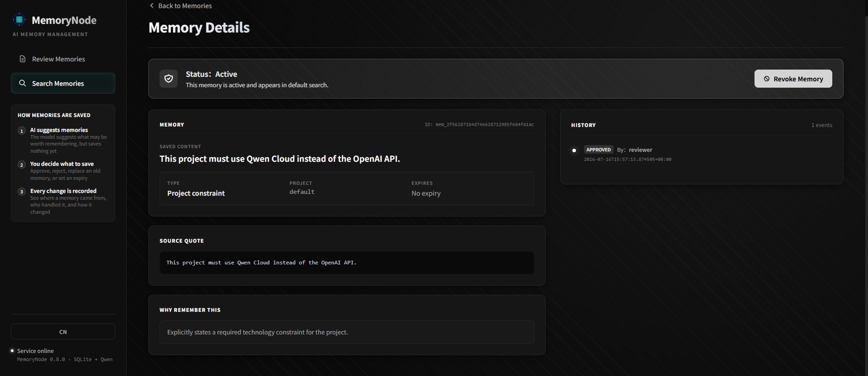Image resolution: width=868 pixels, height=376 pixels.
Task: Click the MEMORY card heading
Action: [x=172, y=125]
